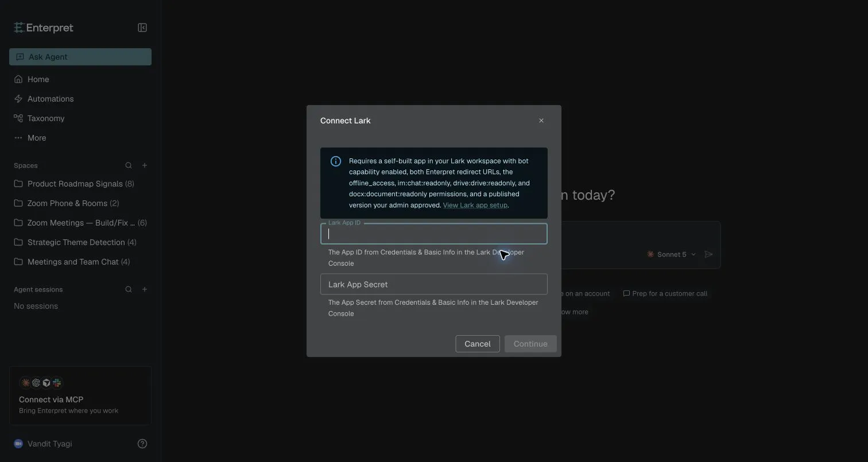Open Ask Agent in sidebar
Screen dimensions: 868x462
[80, 57]
